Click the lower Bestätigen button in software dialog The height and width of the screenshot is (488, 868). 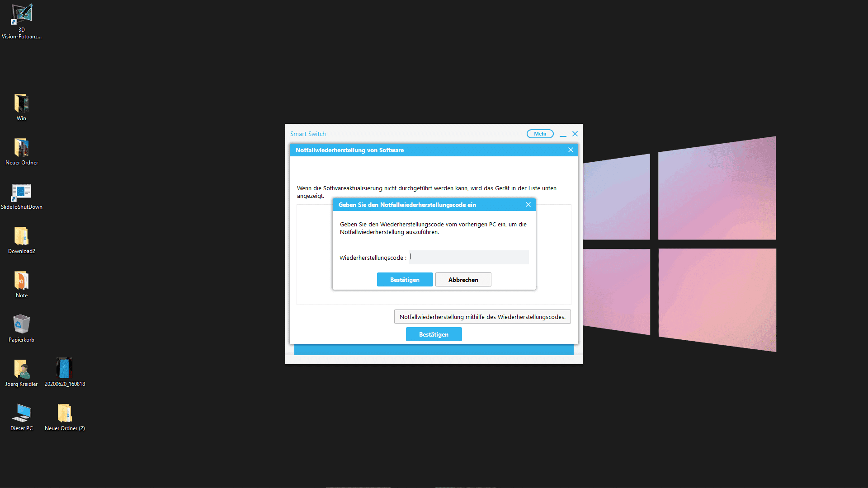pos(434,334)
